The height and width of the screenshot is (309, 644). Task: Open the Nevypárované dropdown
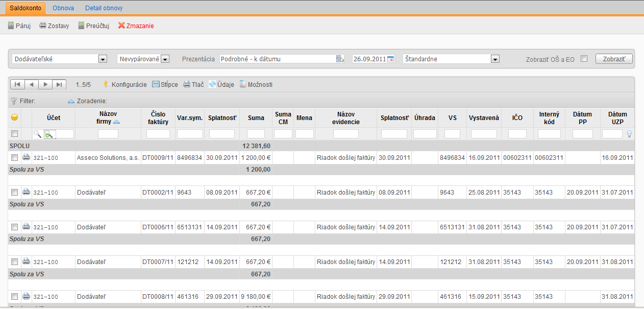[x=143, y=59]
